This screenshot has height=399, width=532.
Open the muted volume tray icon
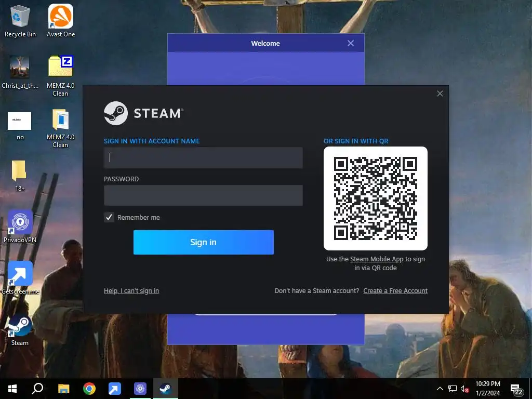464,389
